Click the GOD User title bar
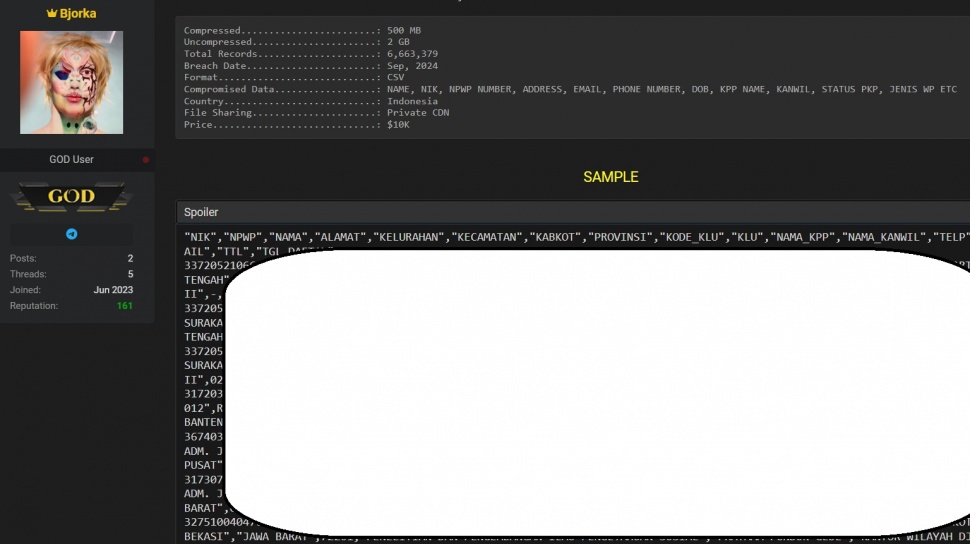This screenshot has width=970, height=544. point(71,160)
